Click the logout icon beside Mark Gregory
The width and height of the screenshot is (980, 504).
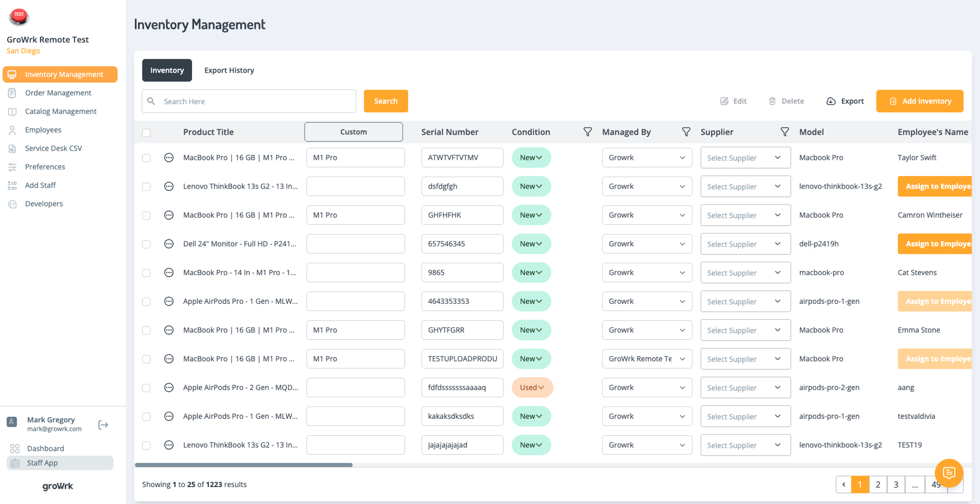pyautogui.click(x=103, y=424)
